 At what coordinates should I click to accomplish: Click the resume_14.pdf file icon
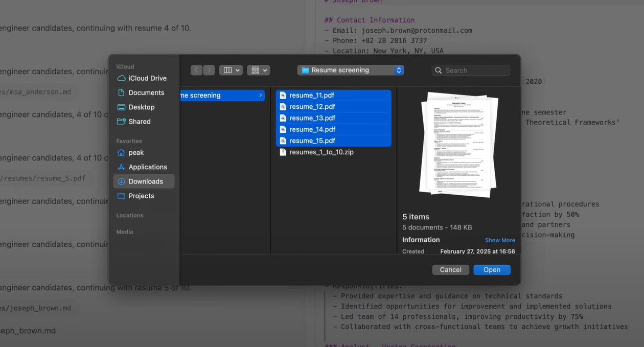pos(283,129)
